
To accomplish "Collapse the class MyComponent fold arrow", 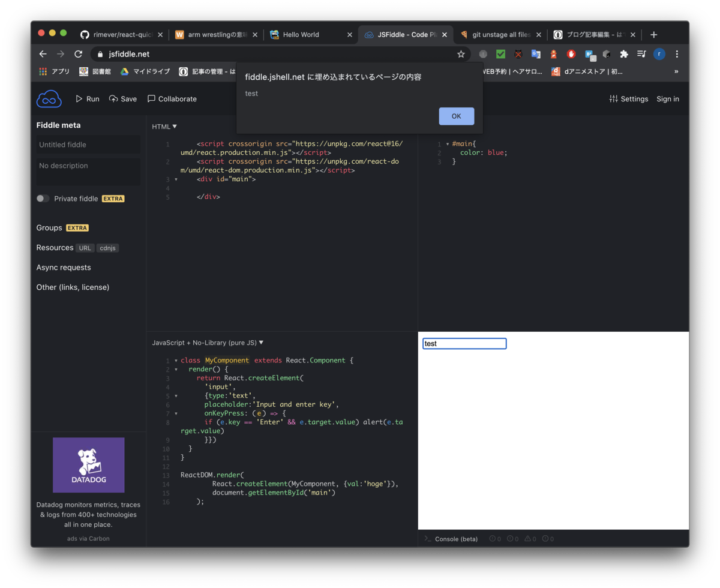I will coord(176,361).
